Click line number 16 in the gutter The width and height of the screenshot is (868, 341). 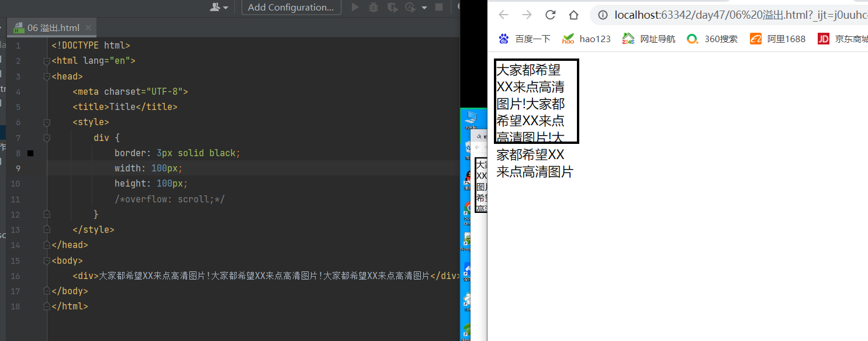coord(16,275)
